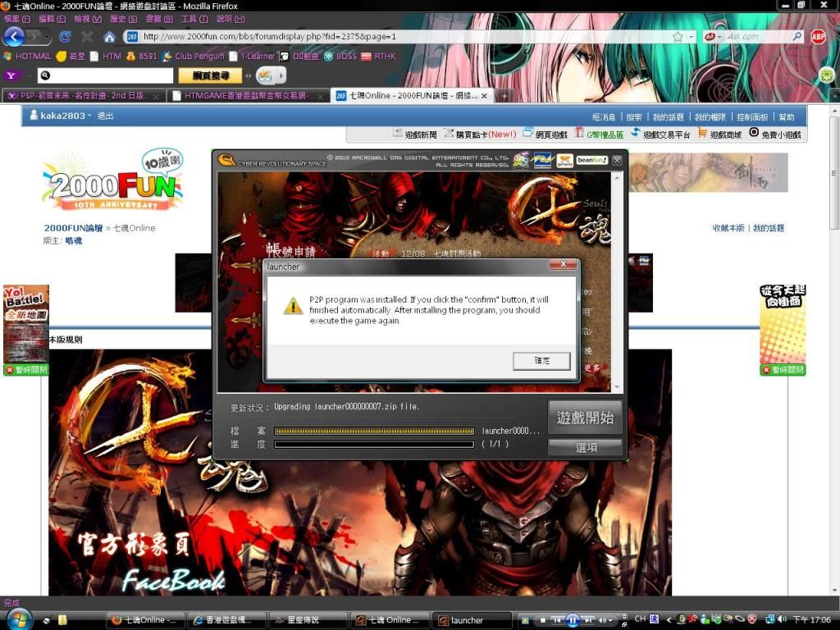Image resolution: width=840 pixels, height=630 pixels.
Task: Open the 歷史 (History) menu
Action: (x=117, y=18)
